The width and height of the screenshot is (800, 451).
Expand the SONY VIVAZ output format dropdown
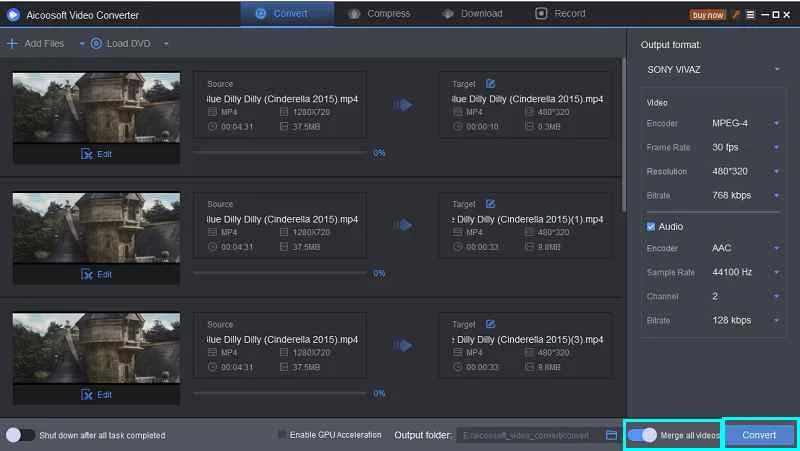[x=776, y=69]
